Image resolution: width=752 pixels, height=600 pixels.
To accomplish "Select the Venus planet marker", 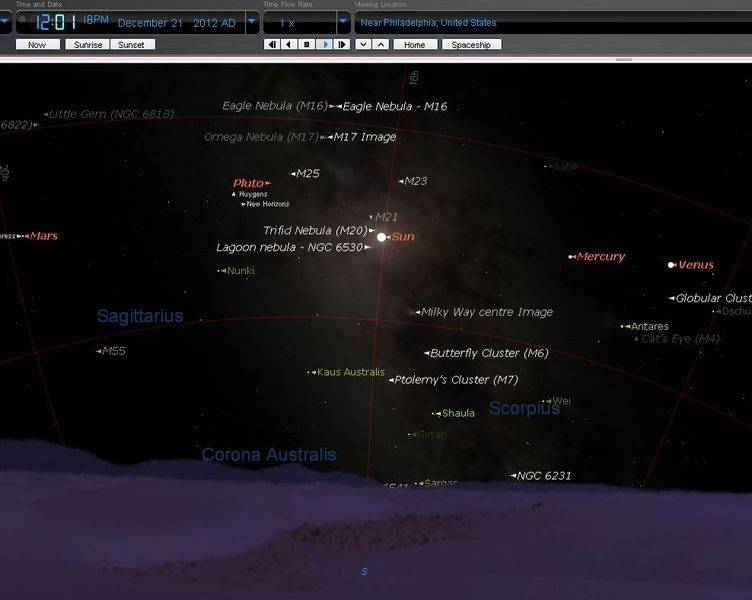I will pos(671,265).
